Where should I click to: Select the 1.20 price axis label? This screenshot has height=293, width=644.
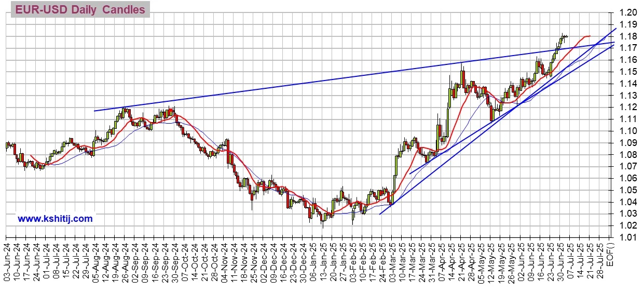pyautogui.click(x=629, y=13)
